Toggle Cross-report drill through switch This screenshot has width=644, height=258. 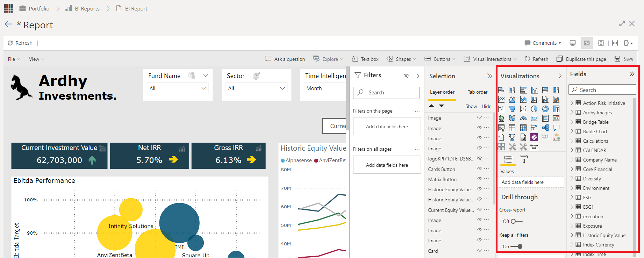(516, 221)
